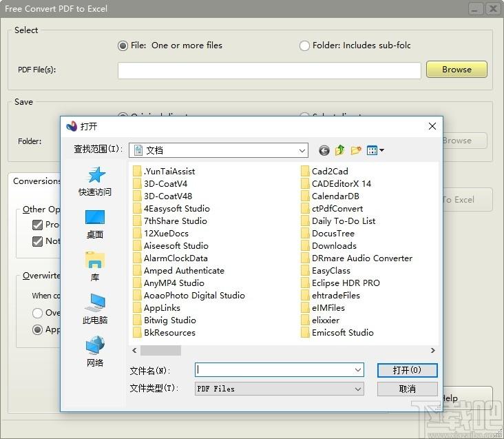Click the PDF File(s) path input field

[x=269, y=70]
